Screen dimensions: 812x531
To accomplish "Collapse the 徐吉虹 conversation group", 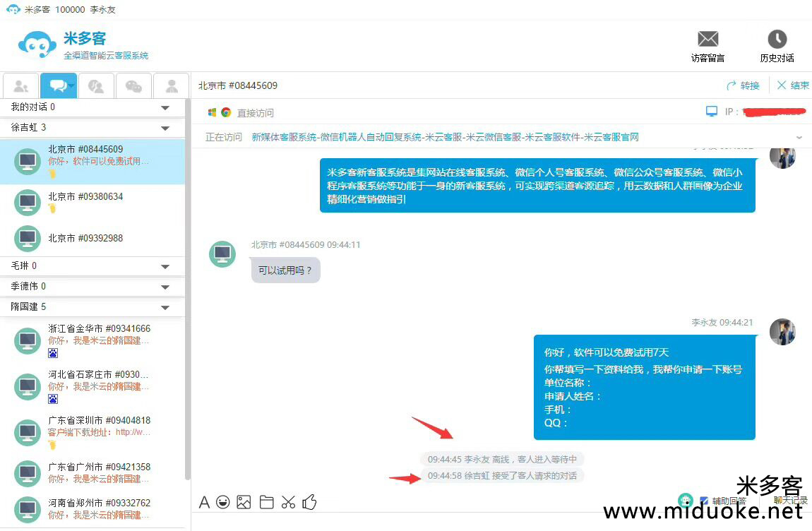I will 165,128.
